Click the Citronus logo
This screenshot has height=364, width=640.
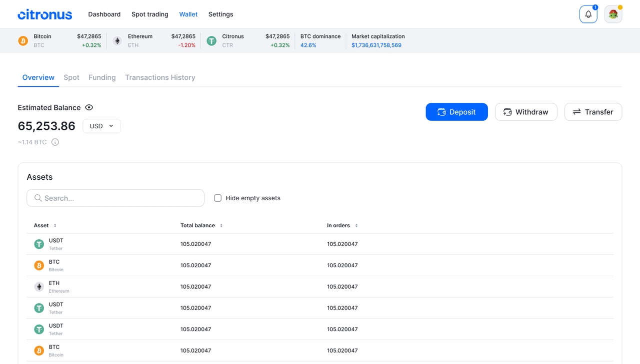(45, 14)
